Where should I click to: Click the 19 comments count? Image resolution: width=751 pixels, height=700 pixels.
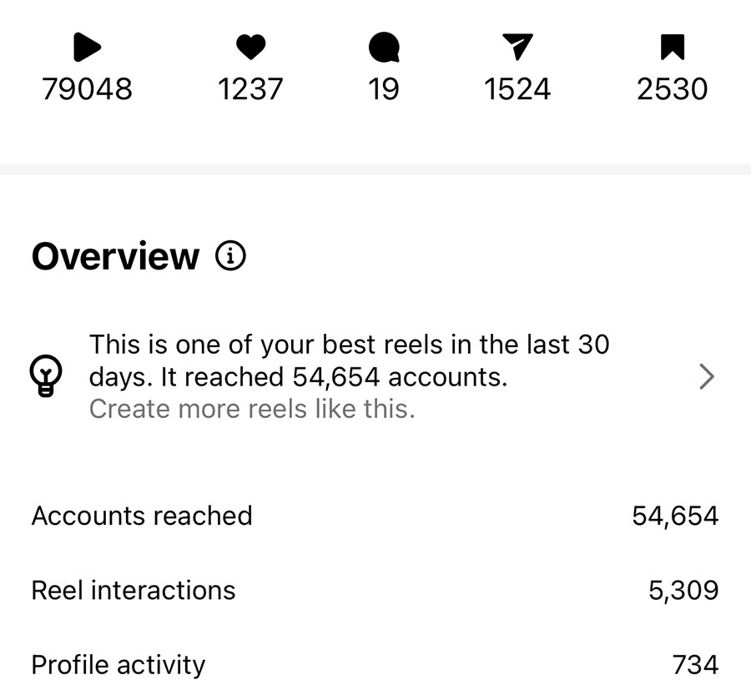tap(384, 89)
